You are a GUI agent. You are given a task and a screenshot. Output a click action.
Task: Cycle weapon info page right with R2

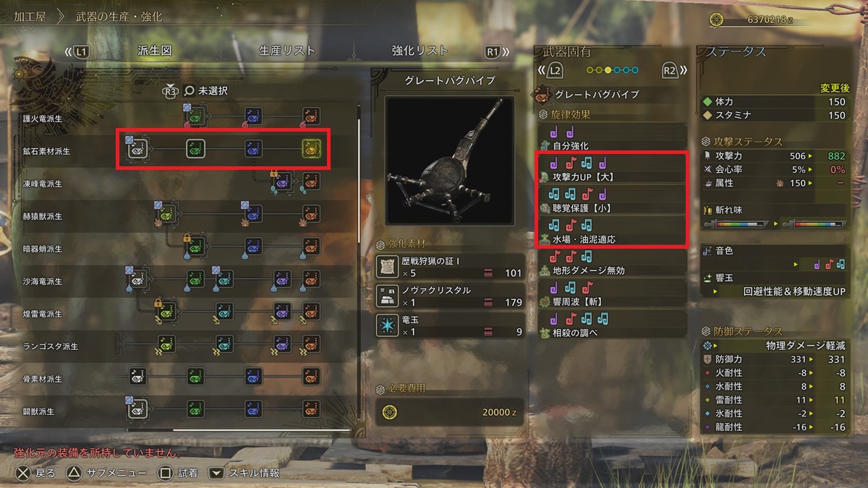pyautogui.click(x=673, y=71)
